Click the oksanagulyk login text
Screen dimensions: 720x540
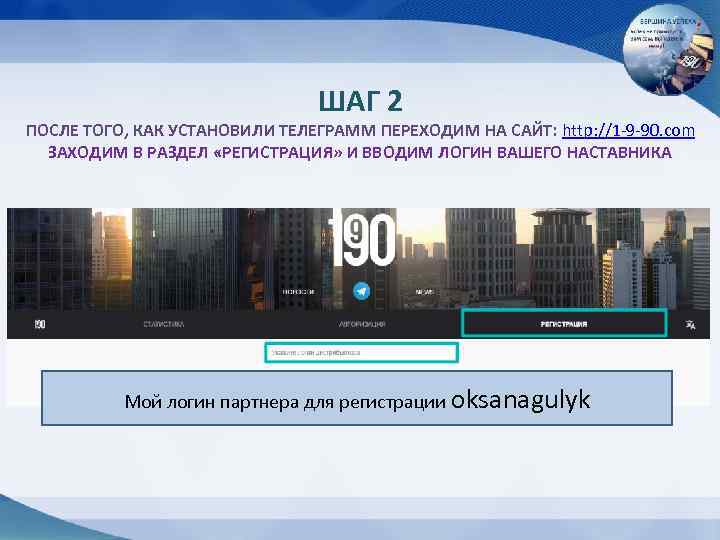point(521,399)
